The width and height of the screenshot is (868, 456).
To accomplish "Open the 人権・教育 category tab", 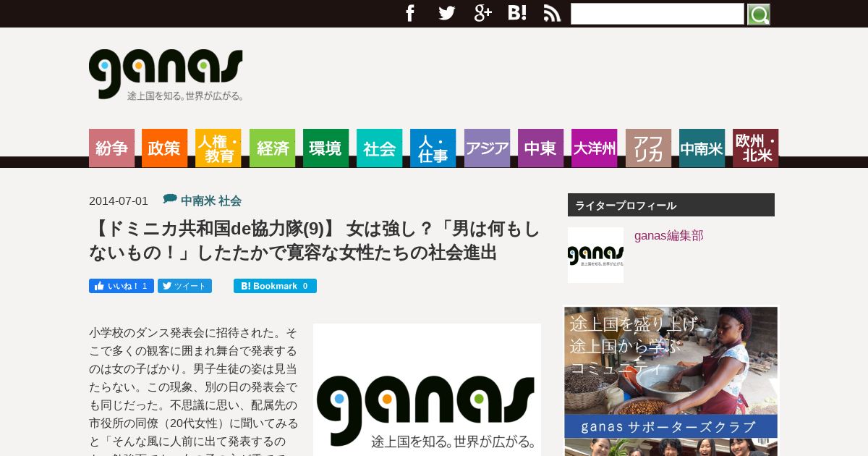I will click(x=218, y=148).
